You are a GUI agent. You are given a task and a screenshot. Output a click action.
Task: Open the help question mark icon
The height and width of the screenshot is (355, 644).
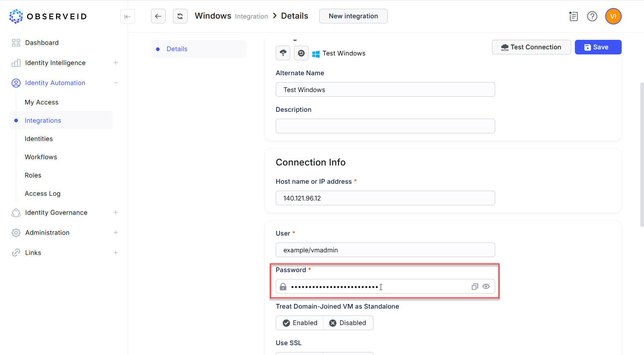tap(592, 16)
